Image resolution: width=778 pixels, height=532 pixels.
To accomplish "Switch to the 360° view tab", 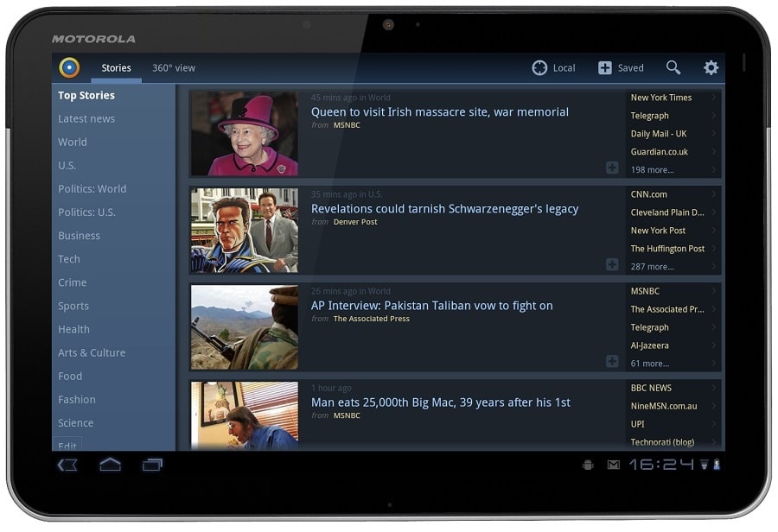I will coord(174,68).
